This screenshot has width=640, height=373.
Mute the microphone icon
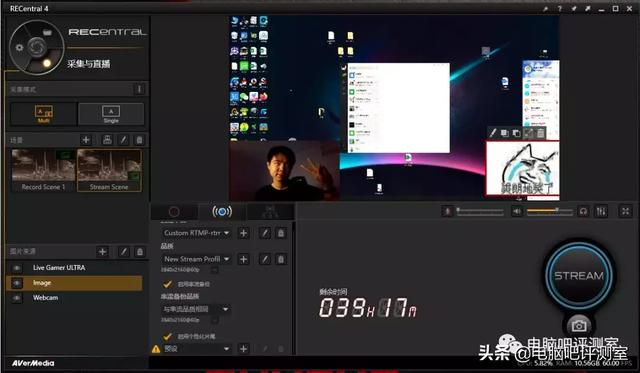pos(447,211)
